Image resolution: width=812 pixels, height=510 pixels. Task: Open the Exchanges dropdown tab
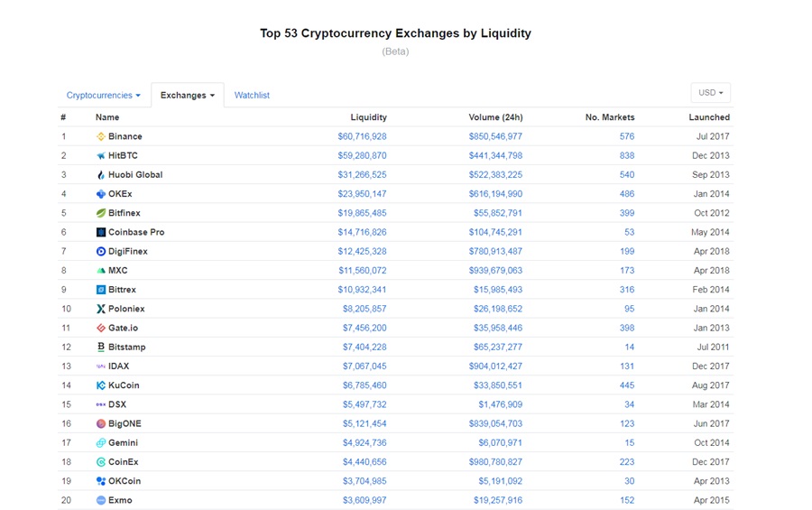pyautogui.click(x=188, y=96)
